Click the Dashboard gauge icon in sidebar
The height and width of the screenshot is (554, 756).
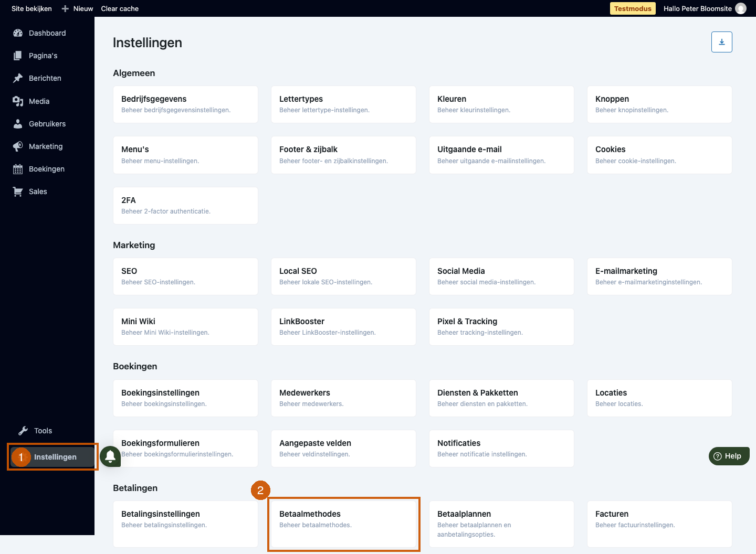pos(18,33)
